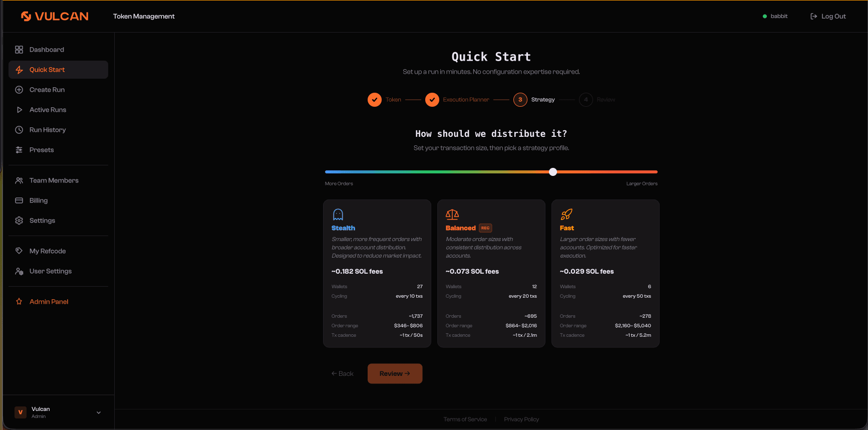Click the $346-$806 order range value
Image resolution: width=868 pixels, height=430 pixels.
408,326
